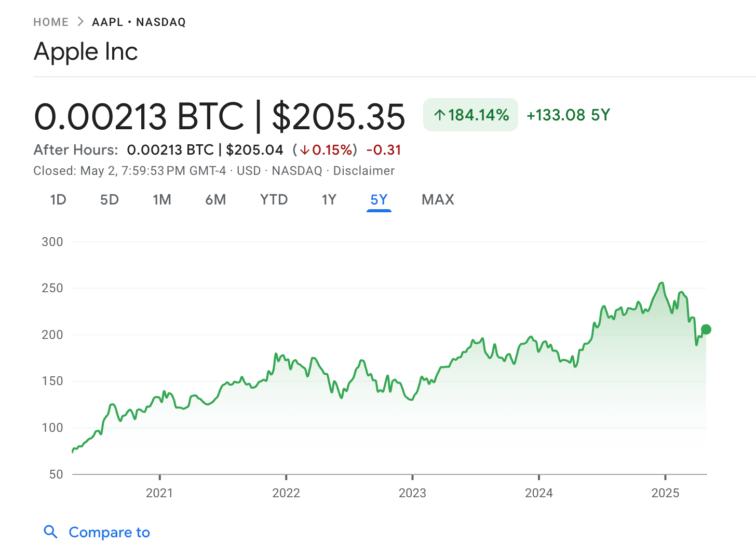This screenshot has height=545, width=756.
Task: Open the 6M price view
Action: (x=215, y=199)
